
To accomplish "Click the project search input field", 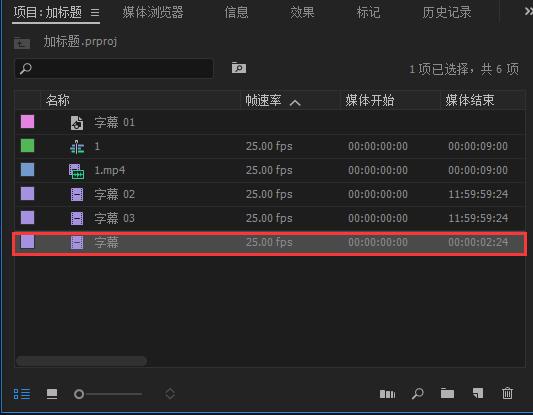I will [114, 68].
